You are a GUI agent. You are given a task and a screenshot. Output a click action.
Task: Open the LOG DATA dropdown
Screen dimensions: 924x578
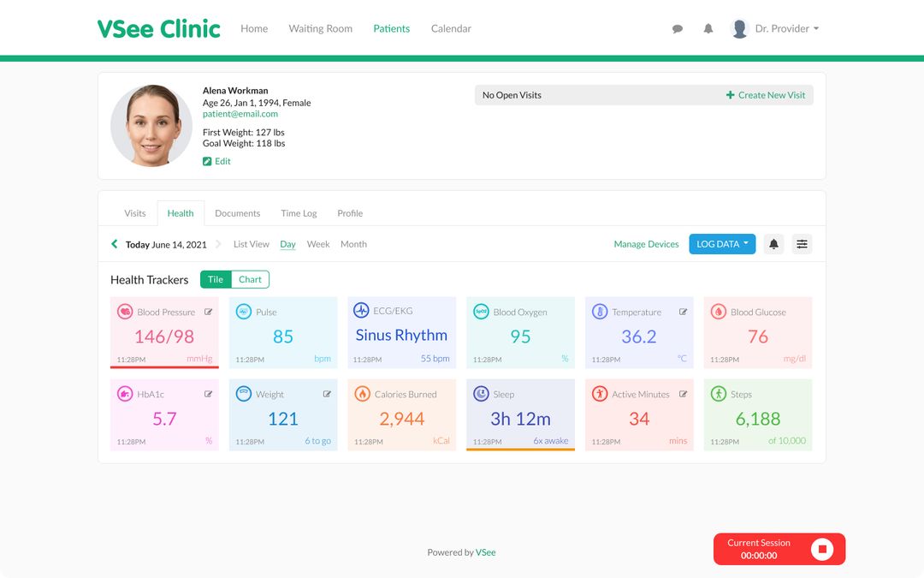[721, 243]
